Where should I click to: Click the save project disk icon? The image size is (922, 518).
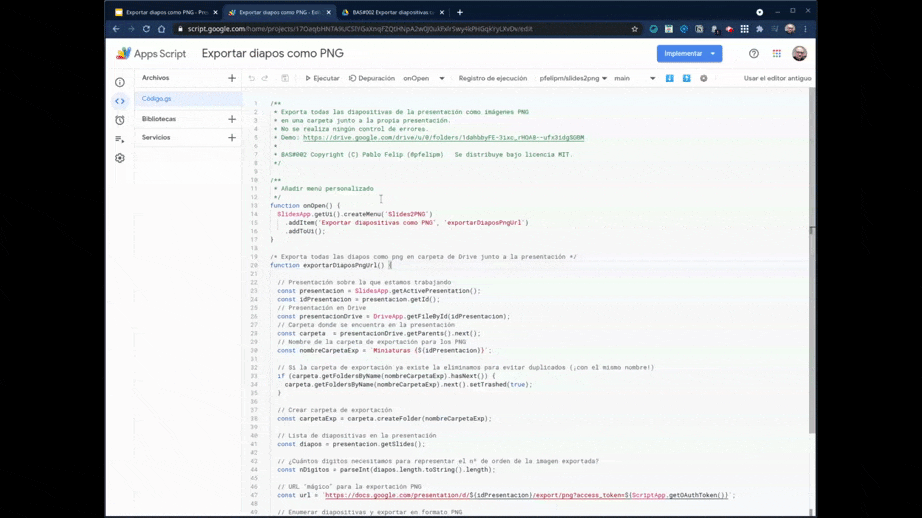pos(285,78)
